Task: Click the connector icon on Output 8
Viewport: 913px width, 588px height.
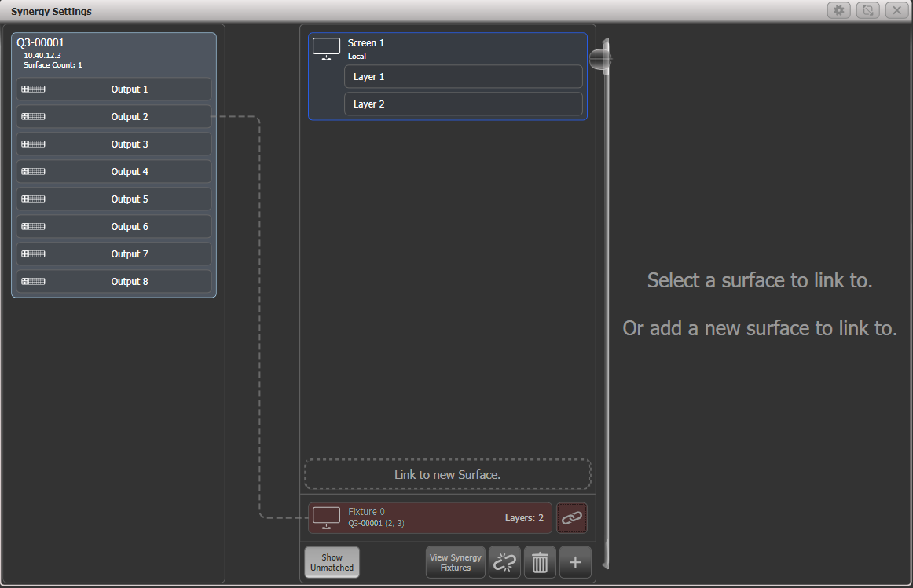Action: tap(32, 281)
